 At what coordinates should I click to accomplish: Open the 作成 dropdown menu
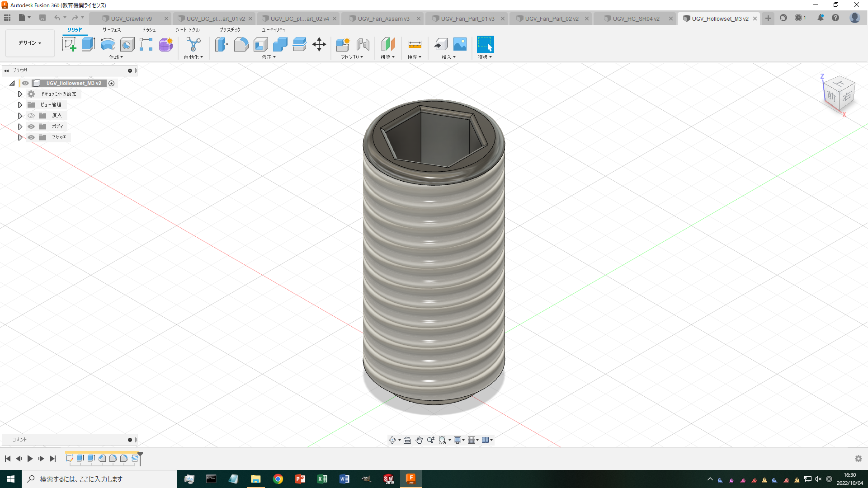[116, 57]
